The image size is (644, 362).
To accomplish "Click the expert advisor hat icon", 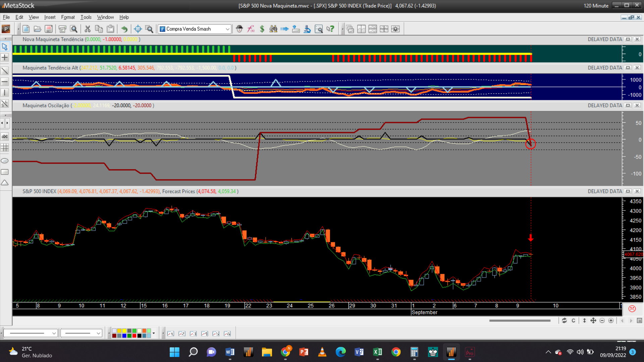I will coord(239,29).
